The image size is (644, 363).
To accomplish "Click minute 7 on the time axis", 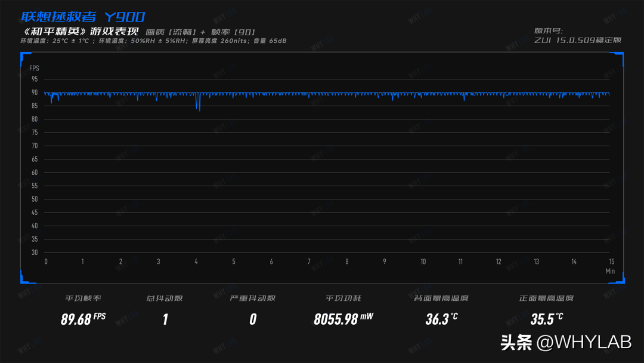I will click(309, 262).
